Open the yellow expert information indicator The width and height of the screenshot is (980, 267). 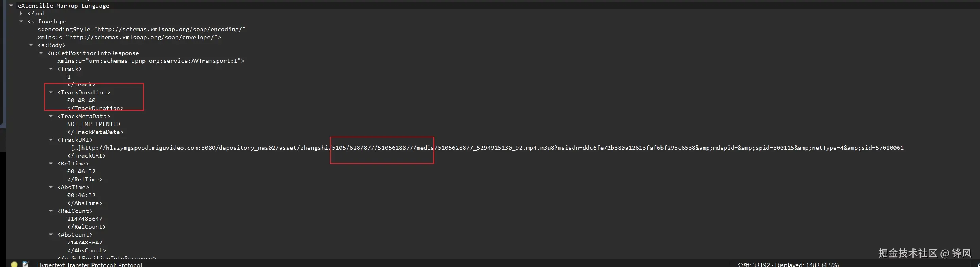[14, 264]
